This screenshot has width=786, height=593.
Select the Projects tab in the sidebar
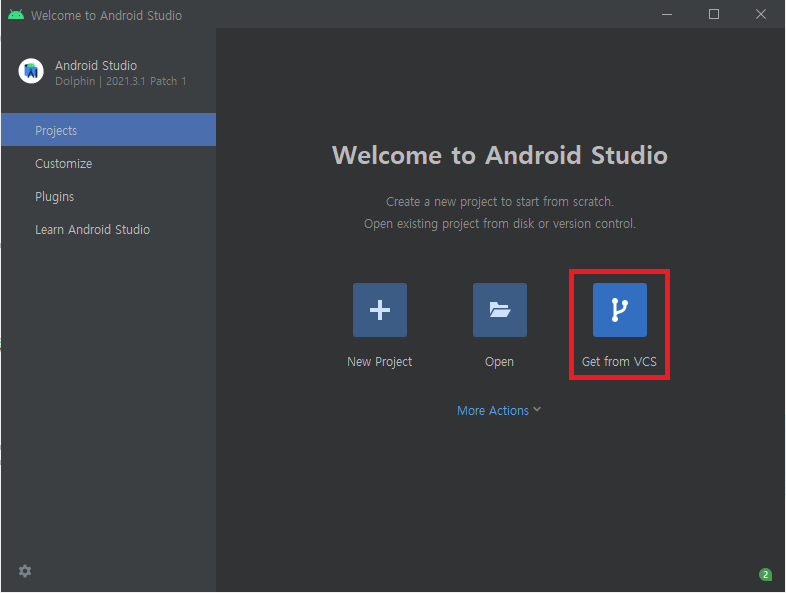click(x=108, y=130)
